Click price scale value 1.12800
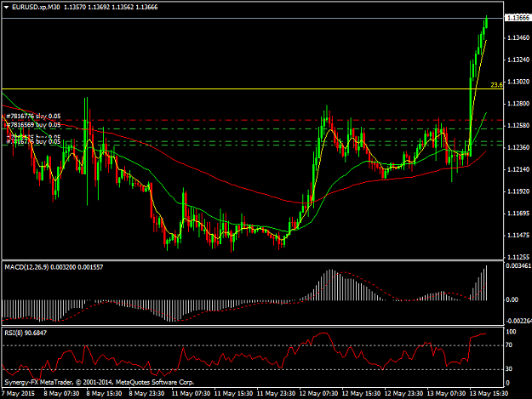This screenshot has width=532, height=399. 518,104
